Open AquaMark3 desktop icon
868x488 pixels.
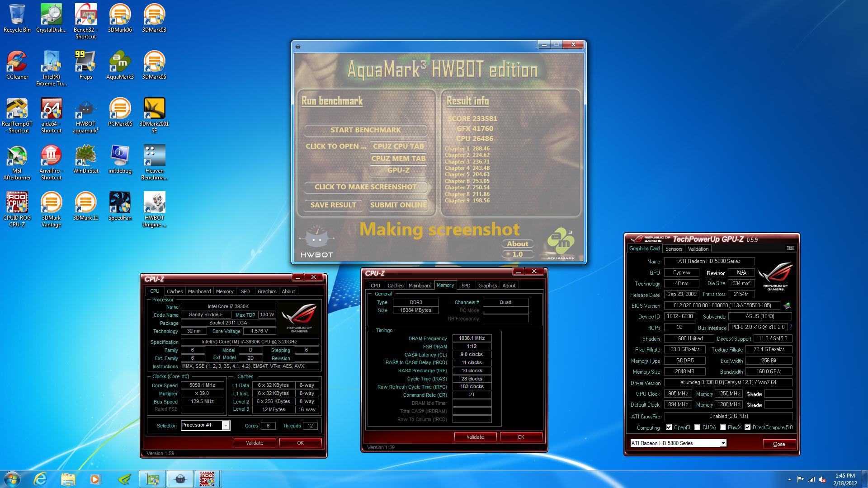[120, 65]
